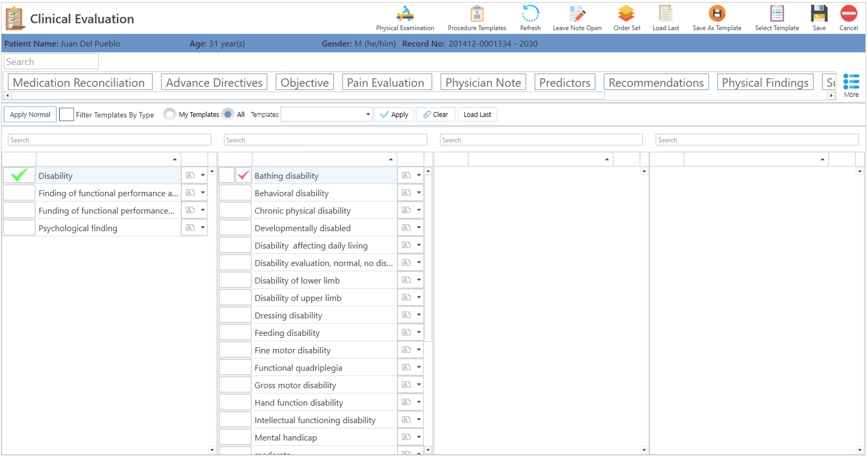868x458 pixels.
Task: Click the Select Template icon
Action: click(x=777, y=14)
